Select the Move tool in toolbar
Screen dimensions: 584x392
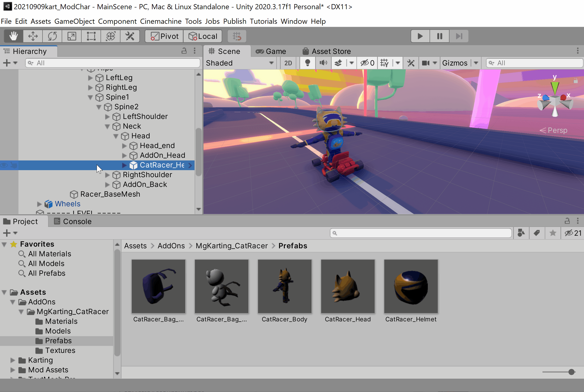point(33,36)
